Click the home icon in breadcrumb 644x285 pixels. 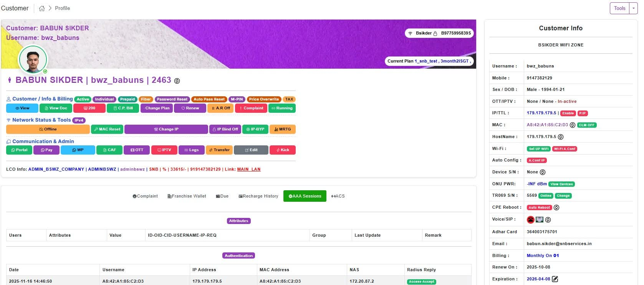(42, 8)
